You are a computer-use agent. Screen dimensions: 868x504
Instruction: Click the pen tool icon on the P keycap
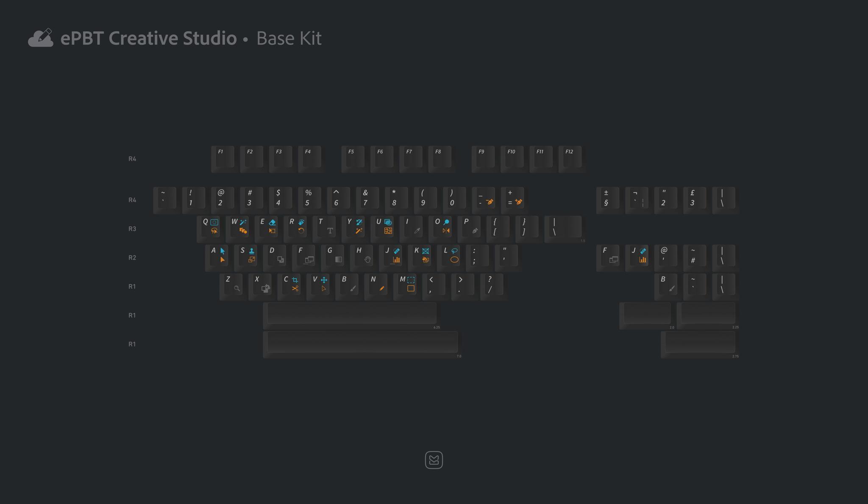(475, 231)
